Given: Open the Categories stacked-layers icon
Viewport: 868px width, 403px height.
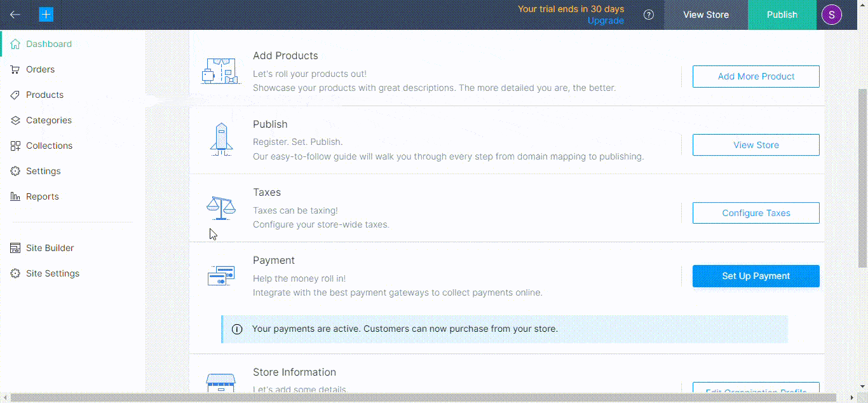Looking at the screenshot, I should click(x=15, y=120).
